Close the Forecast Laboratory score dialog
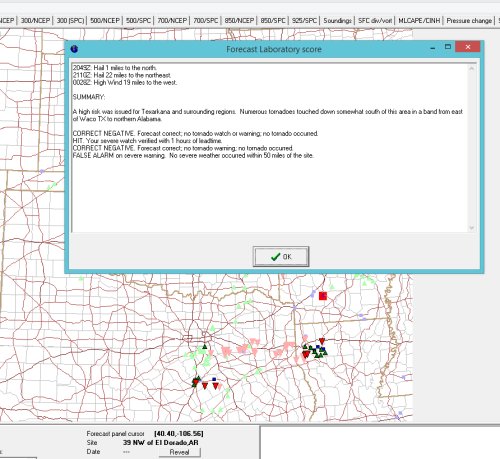The image size is (500, 459). [468, 47]
